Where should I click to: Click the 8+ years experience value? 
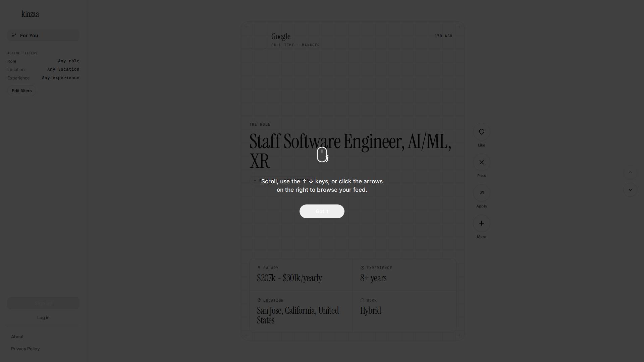373,278
